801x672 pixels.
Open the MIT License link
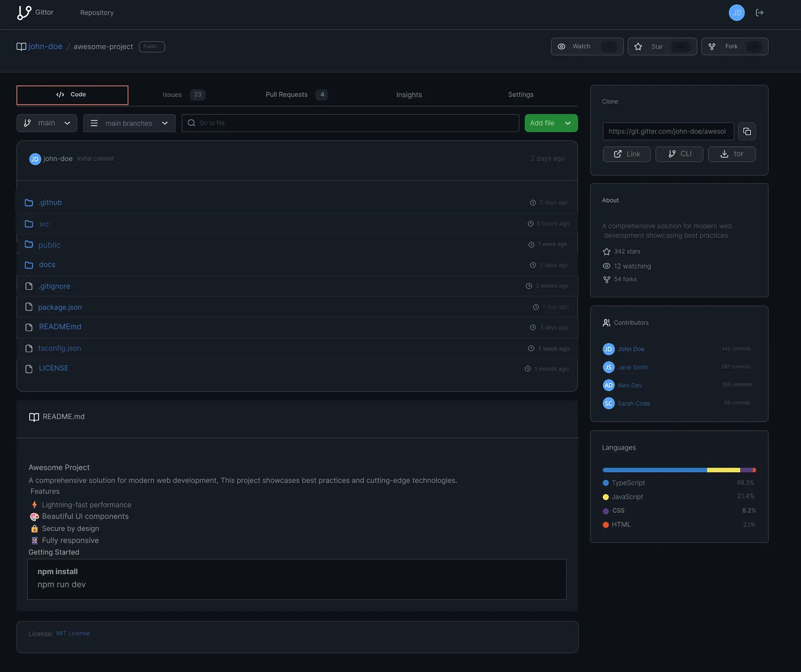pyautogui.click(x=73, y=633)
